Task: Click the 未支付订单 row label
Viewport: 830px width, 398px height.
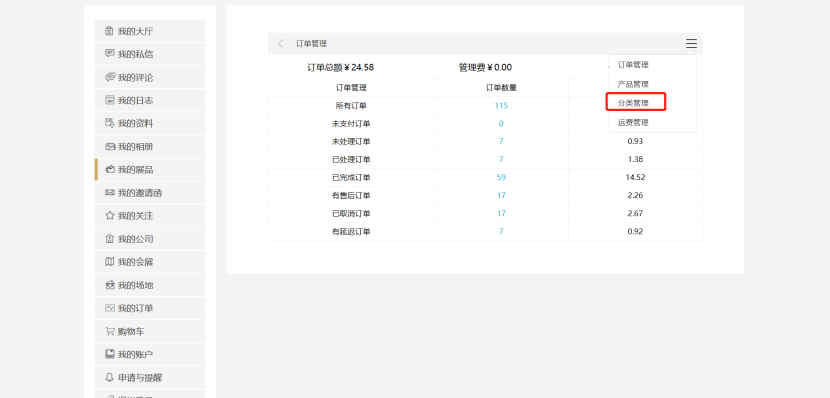Action: tap(351, 123)
